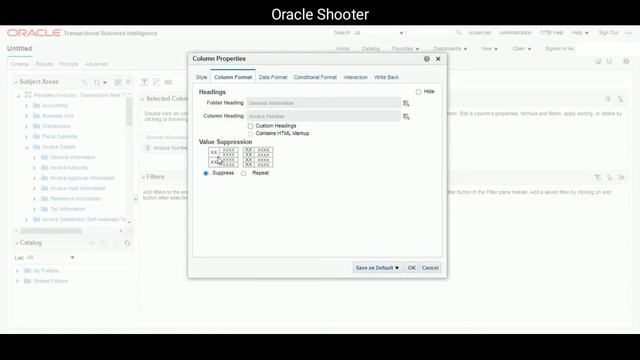Viewport: 640px width, 360px height.
Task: Select the Suppress value illustration
Action: [223, 157]
